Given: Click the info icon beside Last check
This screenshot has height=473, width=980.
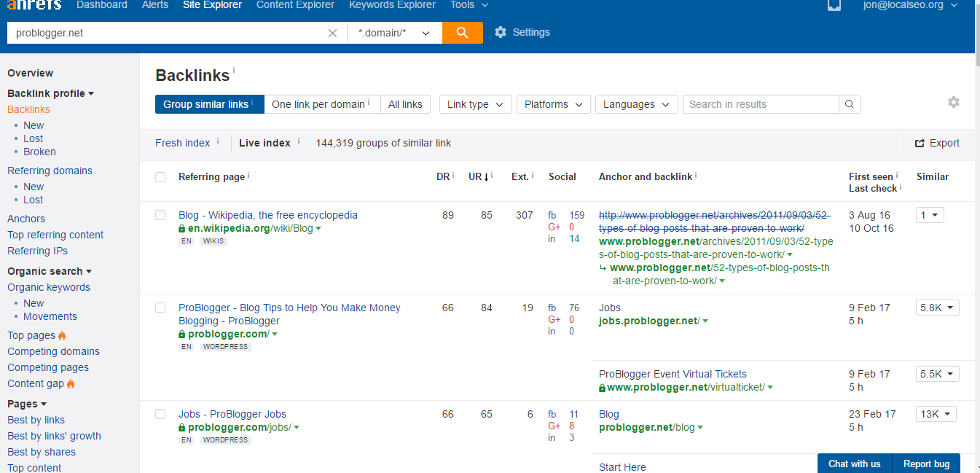Looking at the screenshot, I should click(901, 187).
